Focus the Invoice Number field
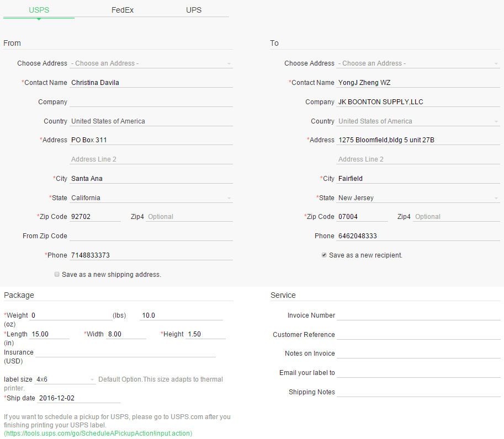The height and width of the screenshot is (439, 504). click(x=418, y=315)
